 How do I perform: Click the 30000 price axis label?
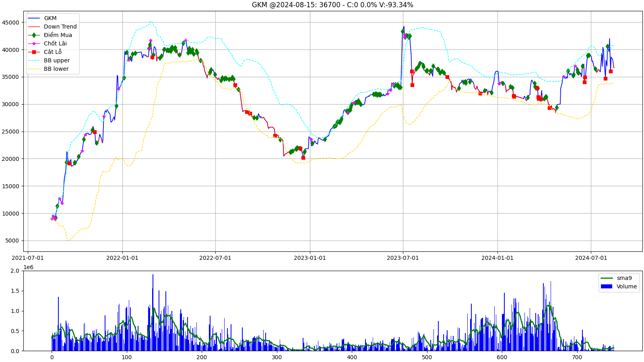coord(10,104)
